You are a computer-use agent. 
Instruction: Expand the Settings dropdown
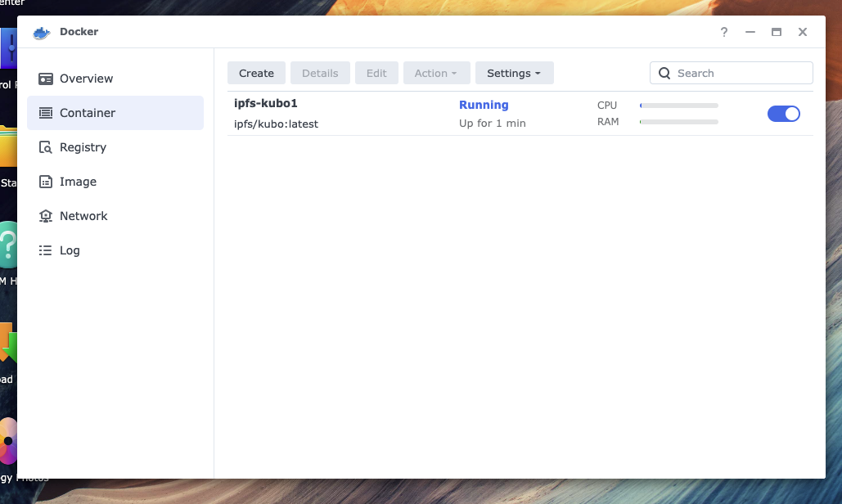pos(514,73)
